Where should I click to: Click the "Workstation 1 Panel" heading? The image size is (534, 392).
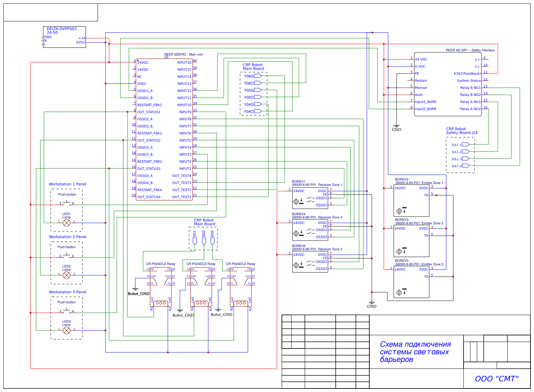68,184
